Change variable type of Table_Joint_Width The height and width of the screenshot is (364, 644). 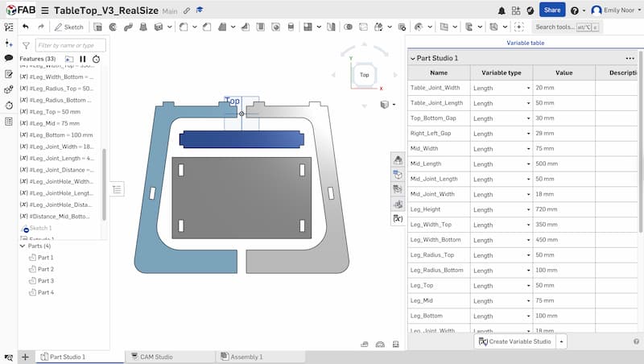click(502, 88)
